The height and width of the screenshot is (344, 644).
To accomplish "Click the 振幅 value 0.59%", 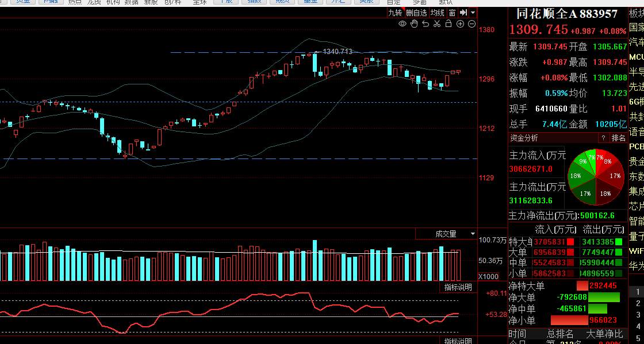I will coord(556,94).
